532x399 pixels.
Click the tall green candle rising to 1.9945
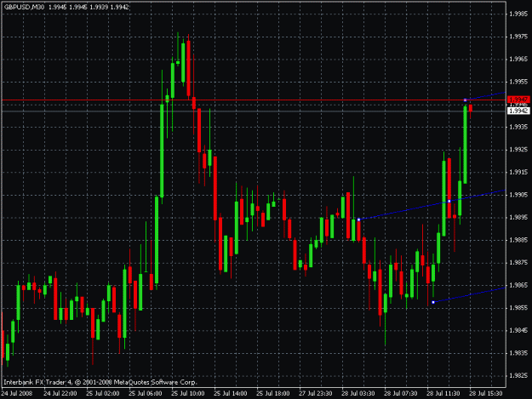click(465, 145)
